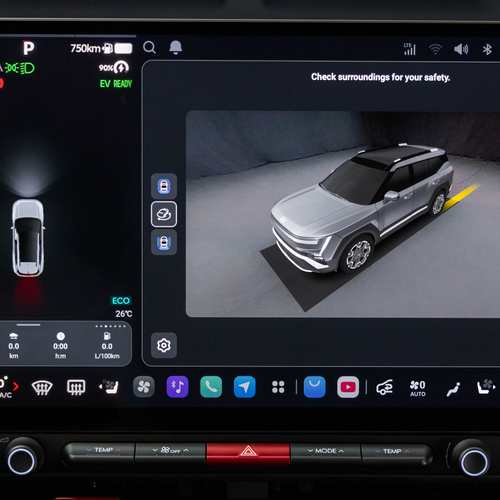Select car with side sensors camera view

pos(164,242)
